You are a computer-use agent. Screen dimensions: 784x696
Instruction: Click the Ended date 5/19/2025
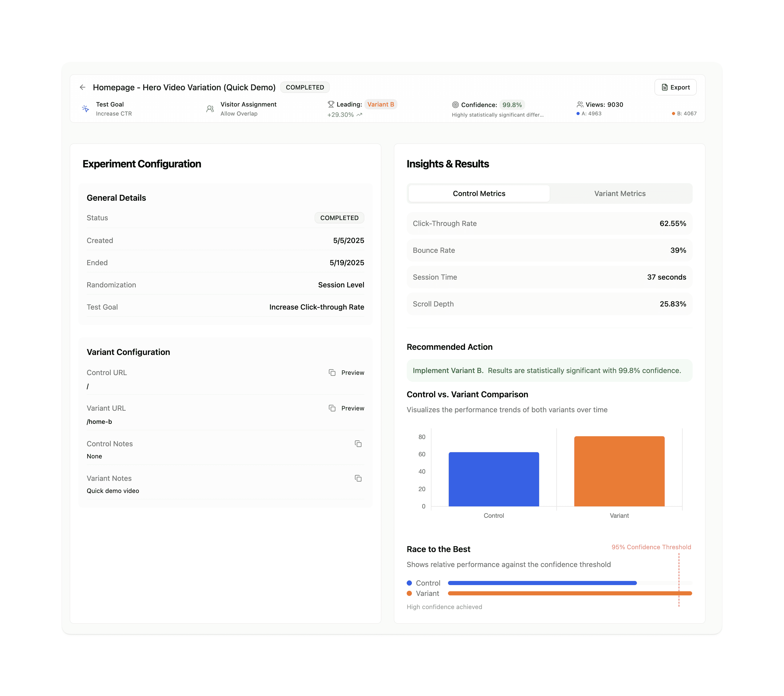pyautogui.click(x=347, y=263)
